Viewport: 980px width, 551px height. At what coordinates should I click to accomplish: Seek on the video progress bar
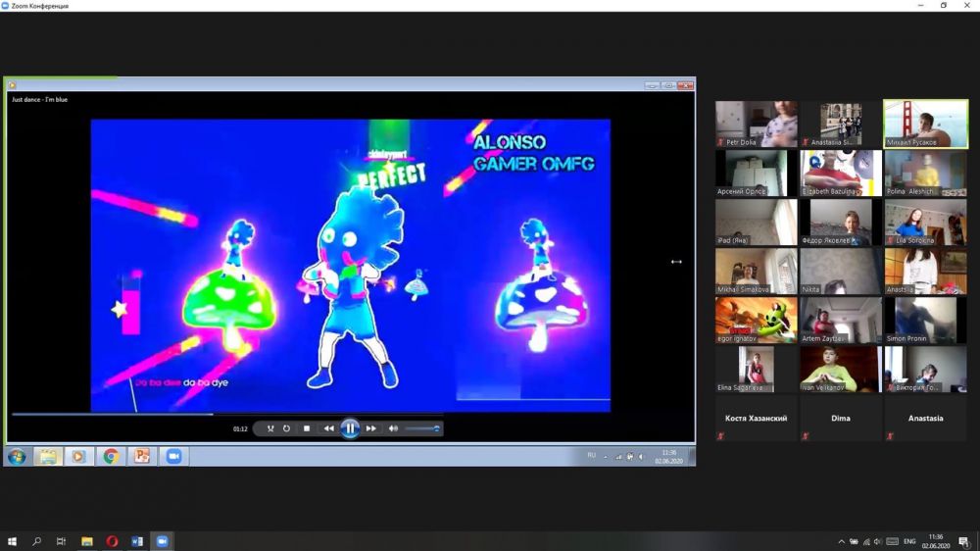click(227, 414)
